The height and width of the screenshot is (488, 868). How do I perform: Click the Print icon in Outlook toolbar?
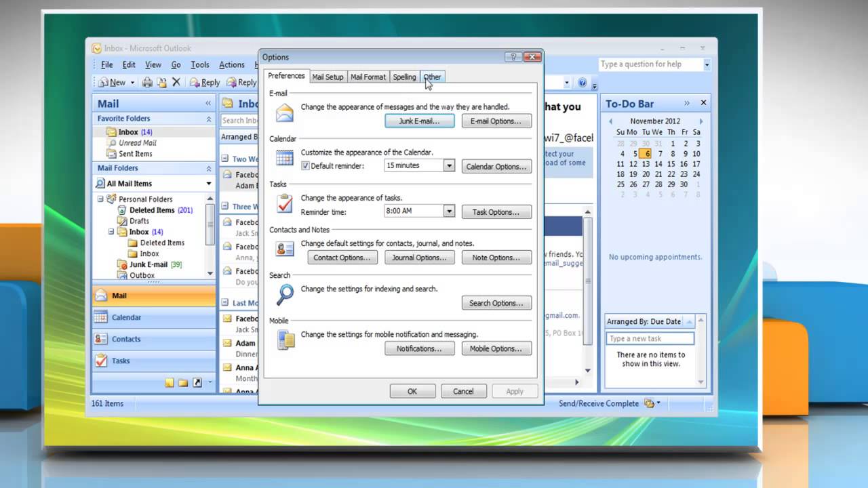[147, 82]
